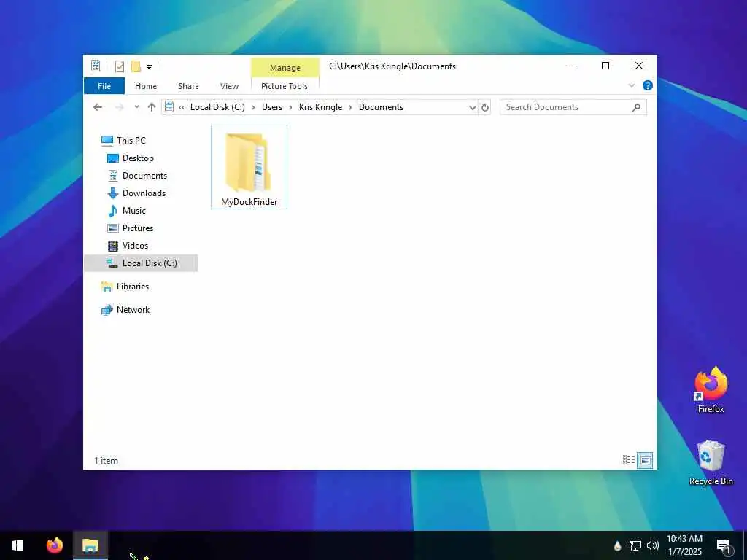Open Pictures in the navigation pane
747x560 pixels.
click(x=130, y=228)
